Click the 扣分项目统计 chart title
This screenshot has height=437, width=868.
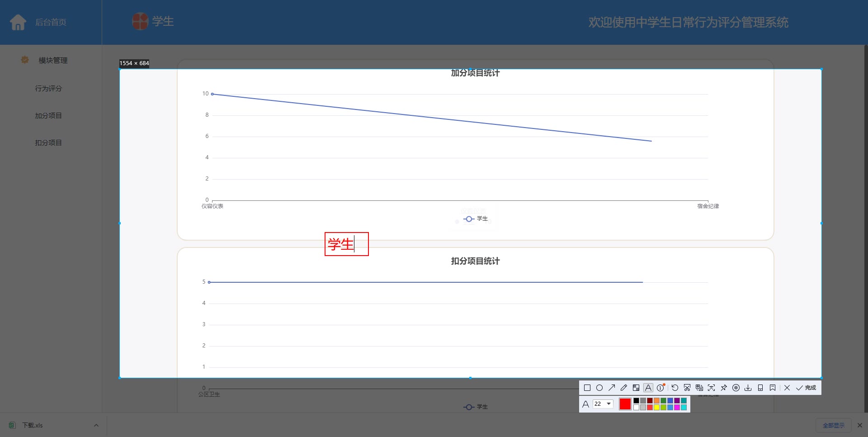[x=475, y=261]
